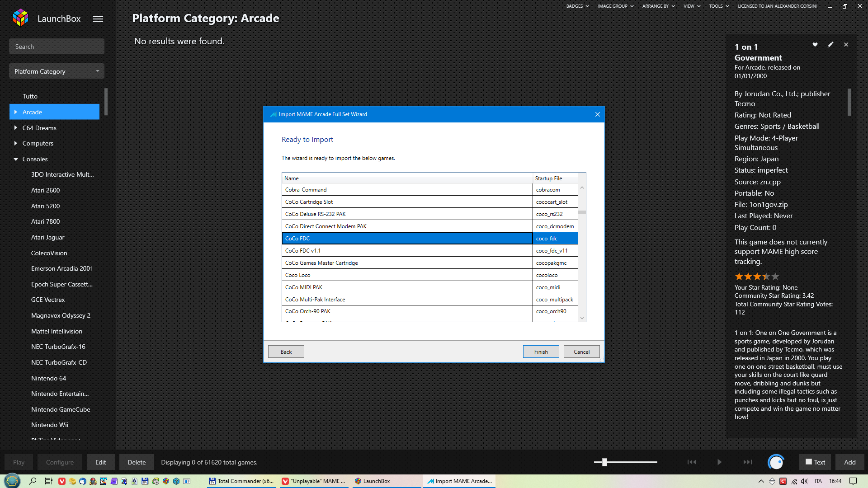The width and height of the screenshot is (868, 488).
Task: Close the Import MAME wizard dialog
Action: coord(598,114)
